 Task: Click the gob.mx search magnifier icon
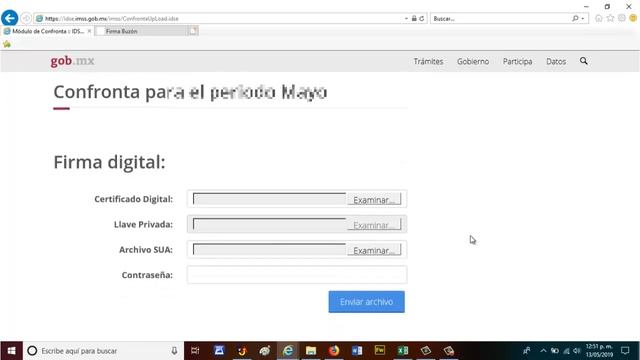tap(584, 61)
